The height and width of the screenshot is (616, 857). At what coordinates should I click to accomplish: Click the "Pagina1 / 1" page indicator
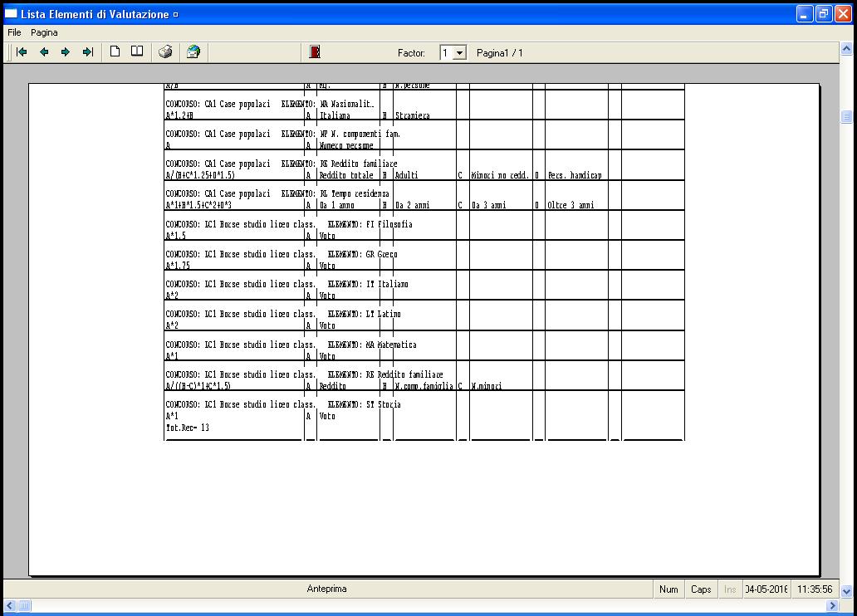click(500, 53)
